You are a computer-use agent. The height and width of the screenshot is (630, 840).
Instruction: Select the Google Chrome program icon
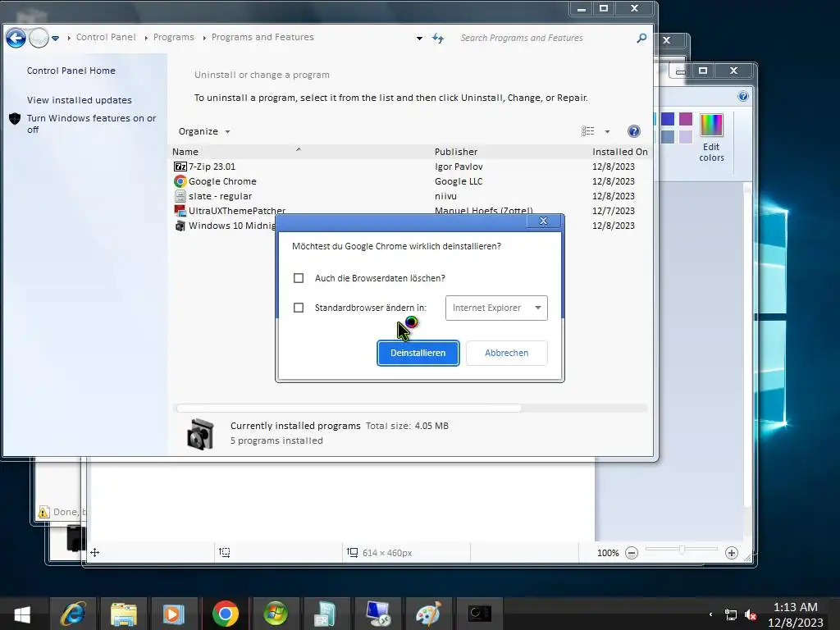[x=180, y=181]
